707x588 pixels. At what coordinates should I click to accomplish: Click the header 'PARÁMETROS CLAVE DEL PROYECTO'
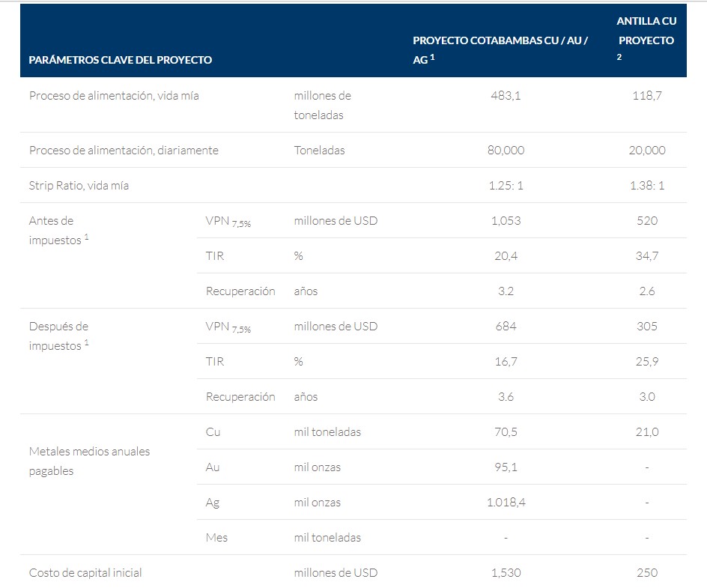[x=121, y=60]
